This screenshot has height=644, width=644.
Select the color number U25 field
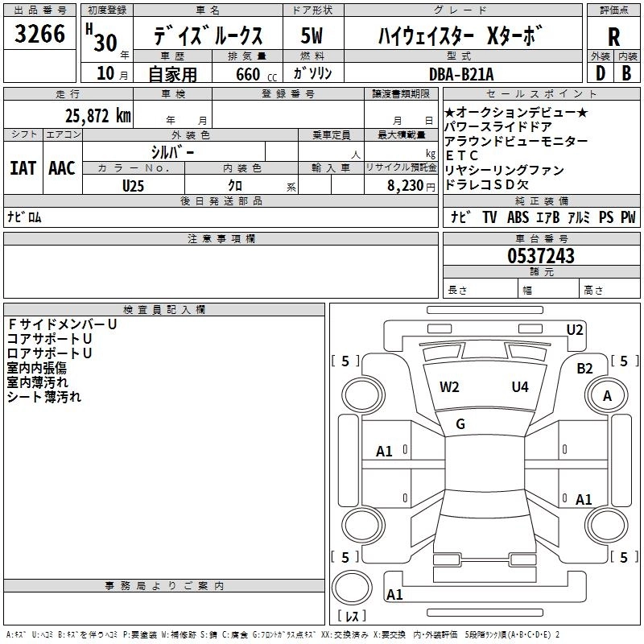(x=134, y=184)
